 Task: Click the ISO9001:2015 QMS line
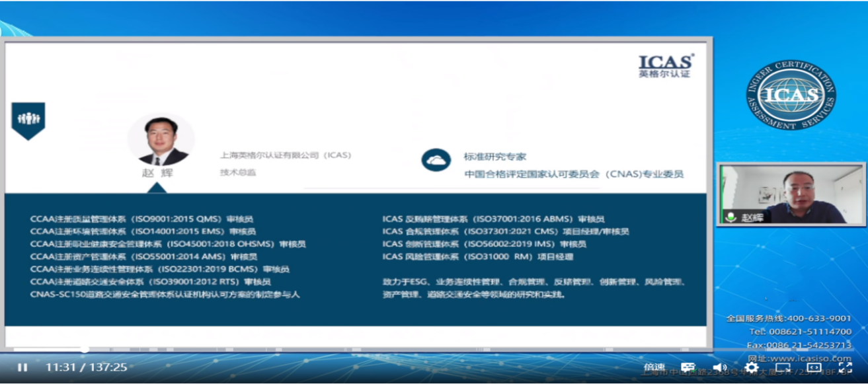142,219
